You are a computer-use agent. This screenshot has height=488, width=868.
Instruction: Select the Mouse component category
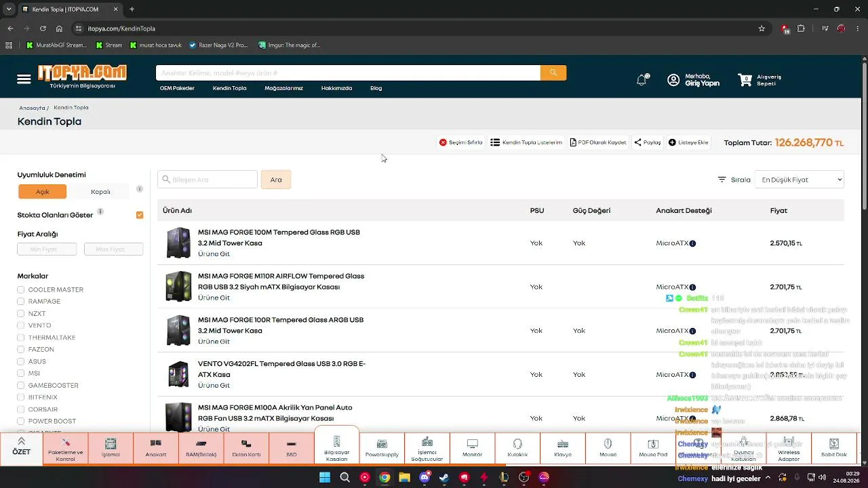[608, 449]
